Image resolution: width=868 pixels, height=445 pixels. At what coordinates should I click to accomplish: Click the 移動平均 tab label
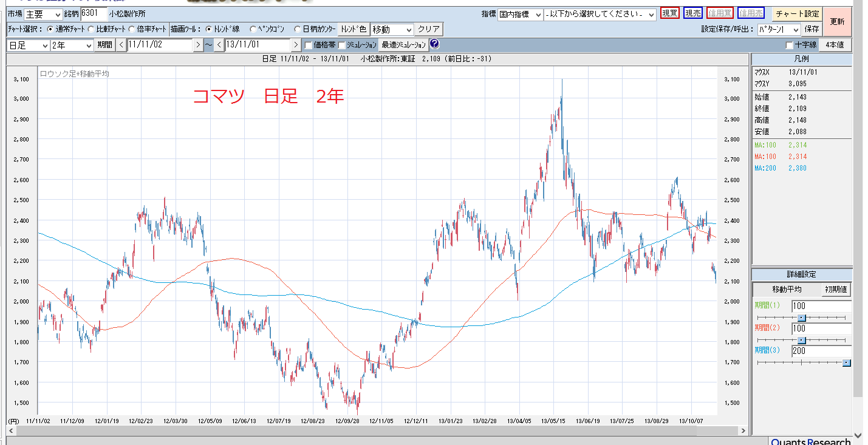(787, 290)
